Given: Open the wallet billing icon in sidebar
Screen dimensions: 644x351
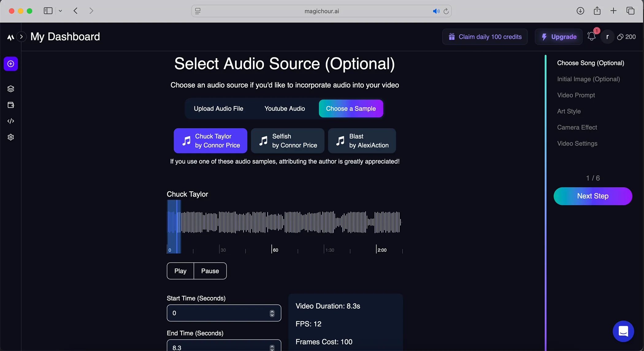Looking at the screenshot, I should click(x=10, y=105).
